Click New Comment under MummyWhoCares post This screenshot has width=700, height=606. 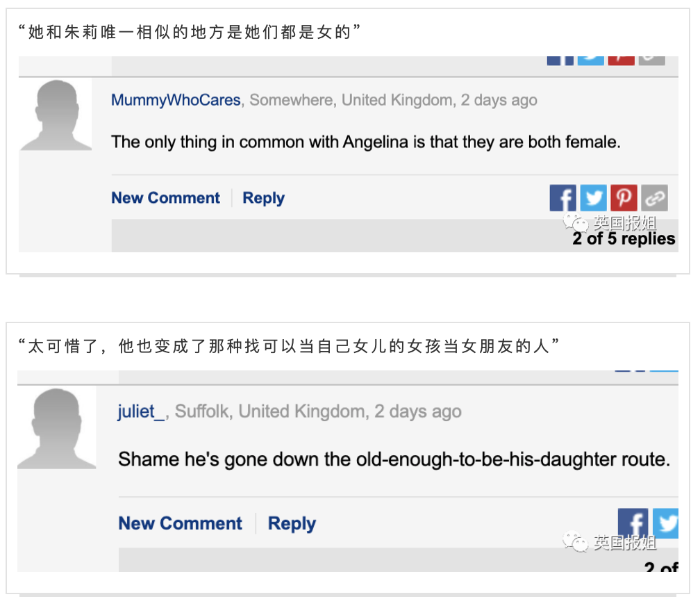click(x=165, y=198)
